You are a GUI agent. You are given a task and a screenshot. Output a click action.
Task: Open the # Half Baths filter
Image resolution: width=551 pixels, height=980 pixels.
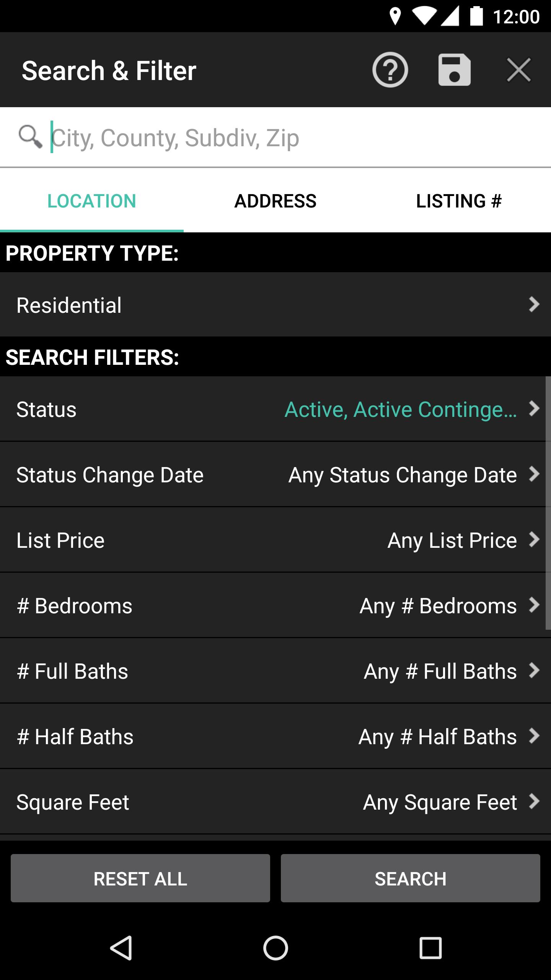275,736
